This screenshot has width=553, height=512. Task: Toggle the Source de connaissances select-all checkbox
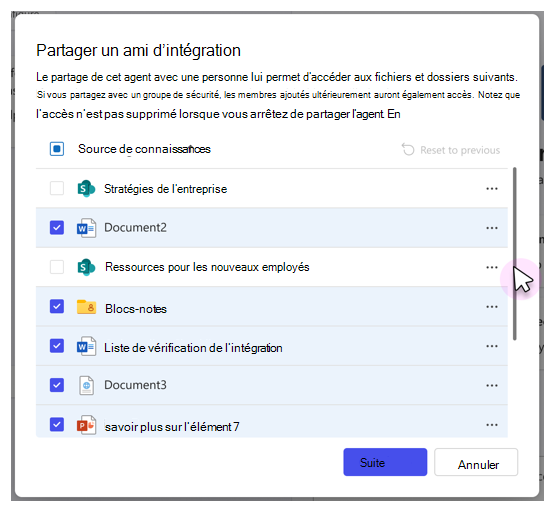tap(57, 149)
